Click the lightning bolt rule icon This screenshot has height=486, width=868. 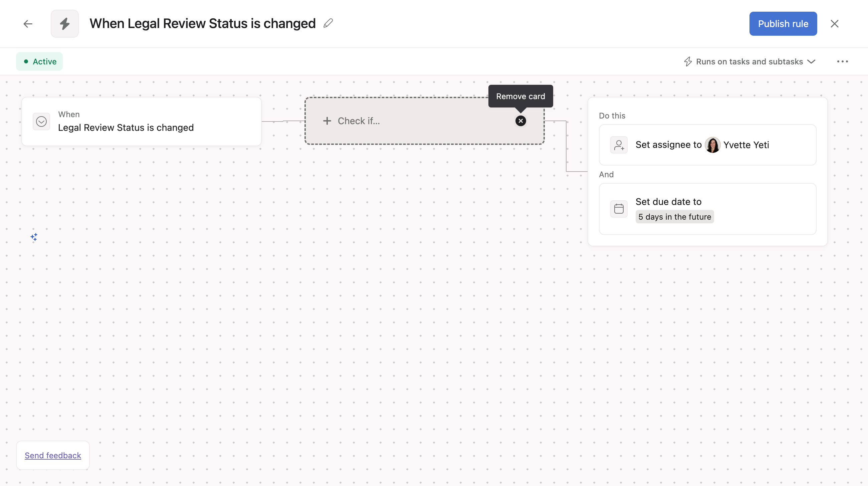65,24
